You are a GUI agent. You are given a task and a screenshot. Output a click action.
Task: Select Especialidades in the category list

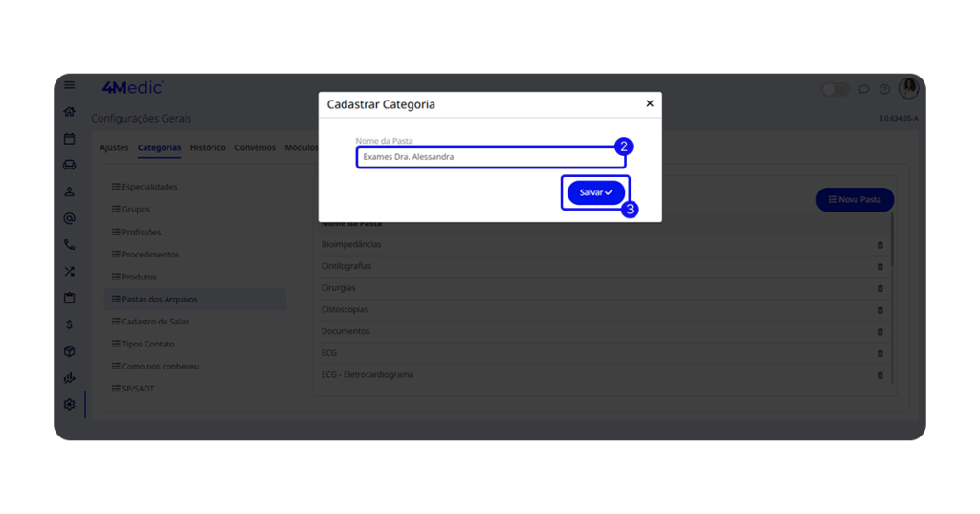coord(149,187)
